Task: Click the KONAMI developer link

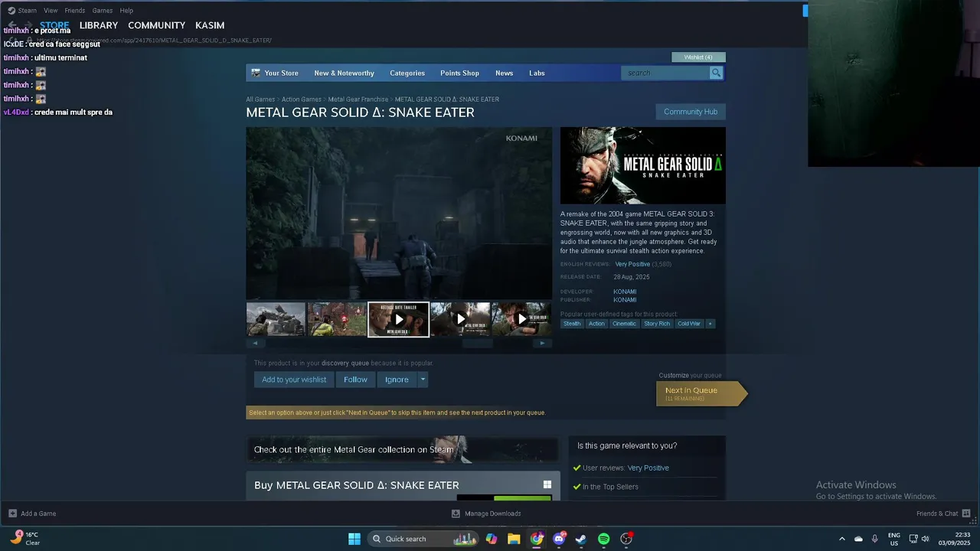Action: [625, 292]
